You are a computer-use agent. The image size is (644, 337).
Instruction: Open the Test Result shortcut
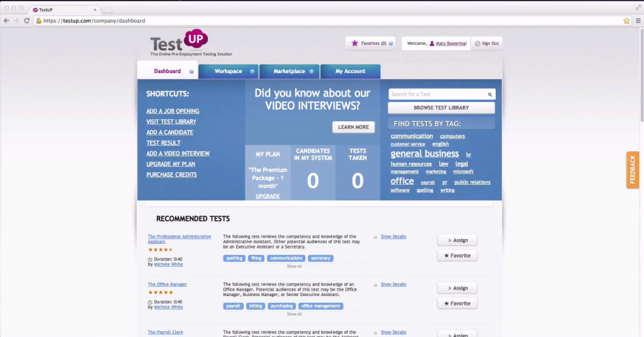click(x=164, y=143)
